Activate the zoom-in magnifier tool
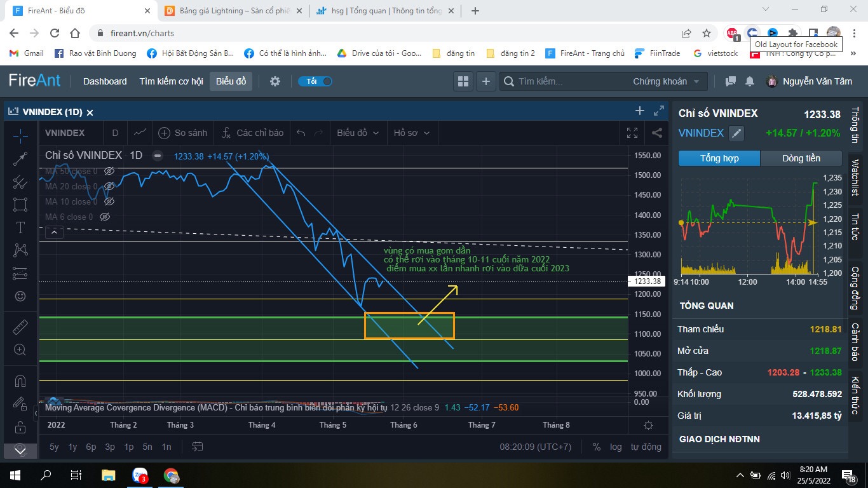 tap(20, 349)
